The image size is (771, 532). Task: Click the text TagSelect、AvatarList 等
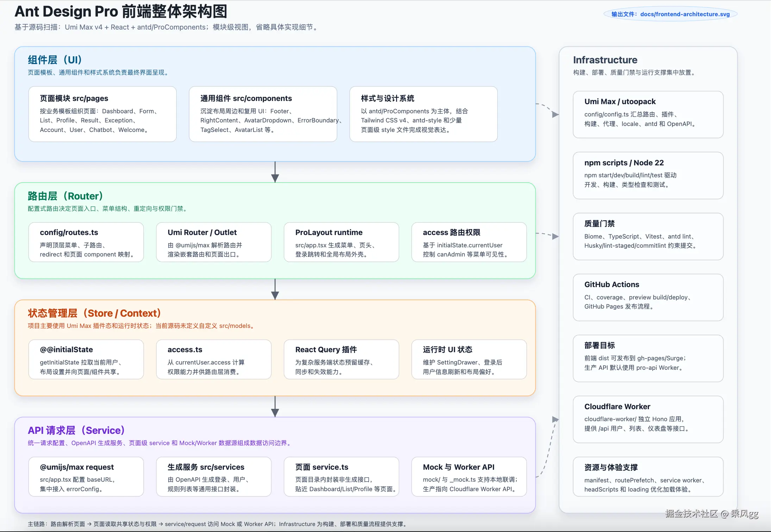coord(238,130)
